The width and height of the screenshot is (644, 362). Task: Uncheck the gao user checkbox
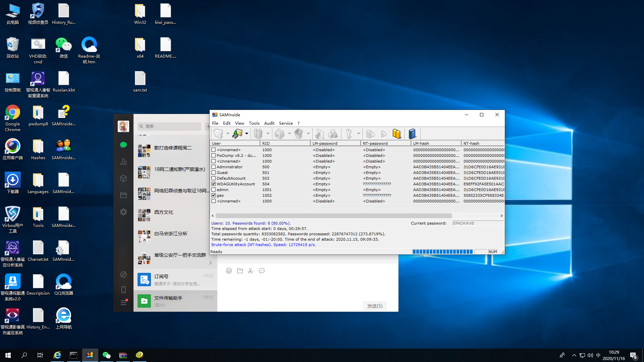214,195
